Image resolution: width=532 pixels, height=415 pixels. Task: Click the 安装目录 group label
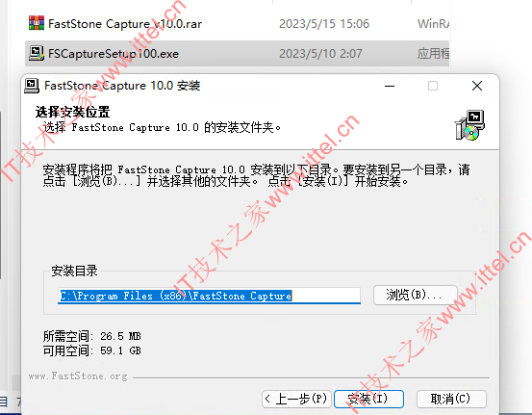click(x=74, y=271)
